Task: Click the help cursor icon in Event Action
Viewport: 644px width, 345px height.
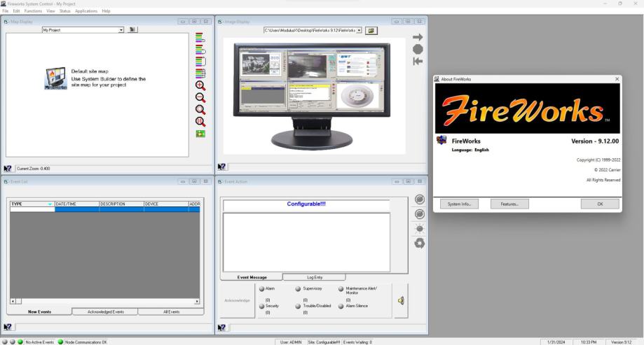Action: 221,328
